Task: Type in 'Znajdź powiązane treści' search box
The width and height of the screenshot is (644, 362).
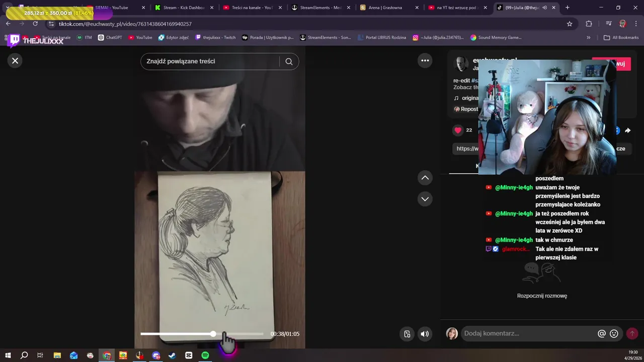Action: (x=210, y=61)
